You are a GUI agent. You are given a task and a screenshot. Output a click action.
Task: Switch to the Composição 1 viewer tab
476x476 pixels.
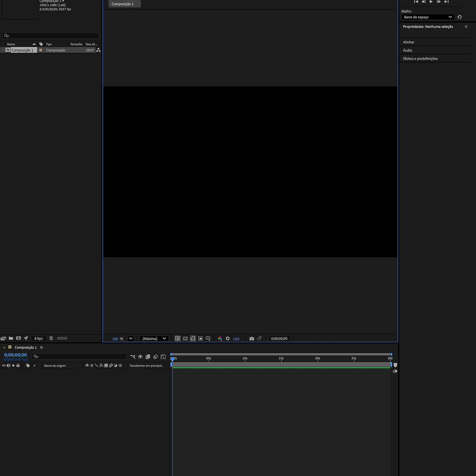(123, 4)
